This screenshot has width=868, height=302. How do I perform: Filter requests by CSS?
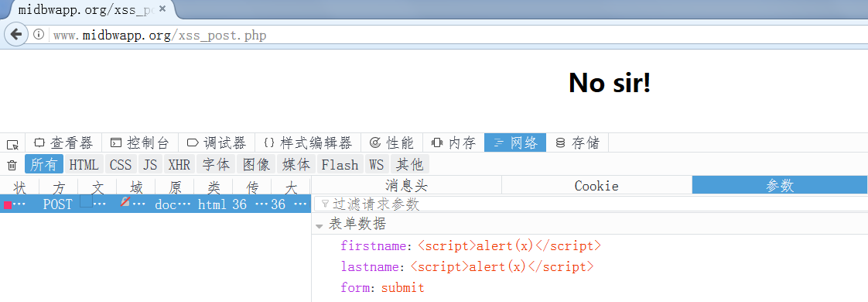pyautogui.click(x=121, y=165)
